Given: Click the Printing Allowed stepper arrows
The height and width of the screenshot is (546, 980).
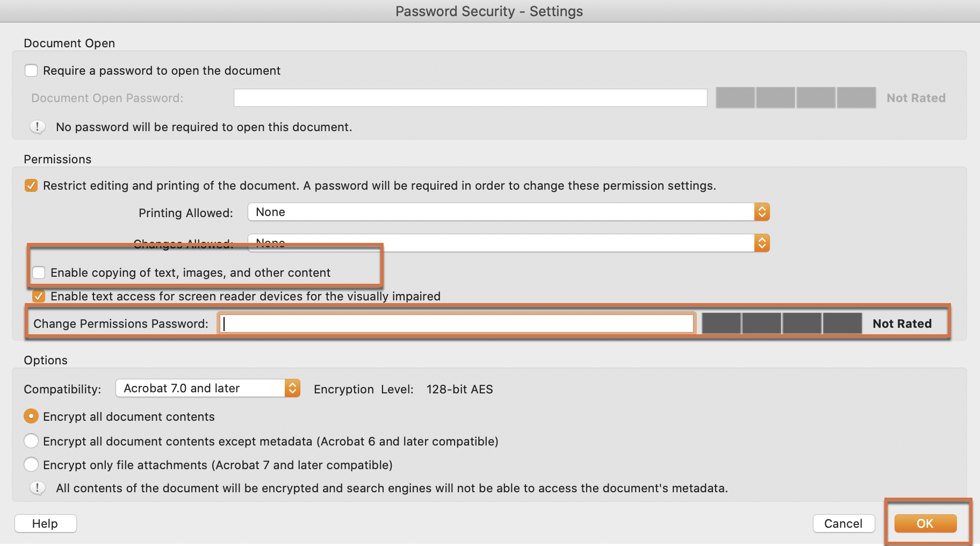Looking at the screenshot, I should click(x=762, y=212).
